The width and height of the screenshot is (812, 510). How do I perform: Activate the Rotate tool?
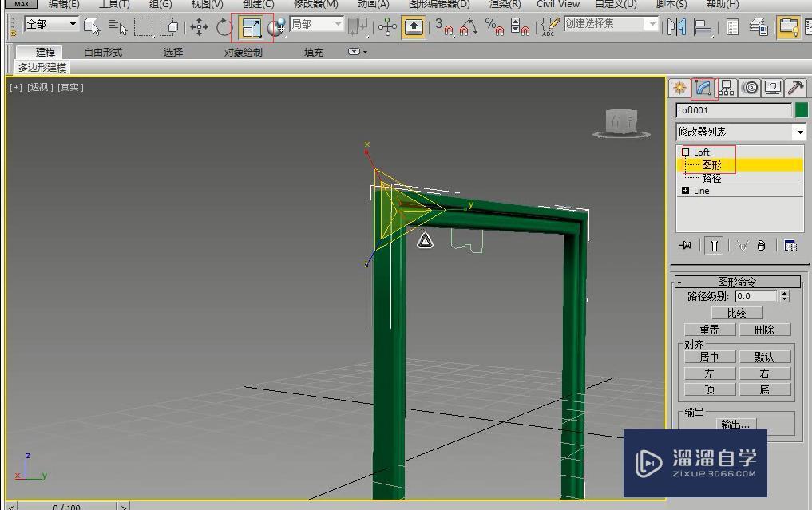click(x=224, y=28)
